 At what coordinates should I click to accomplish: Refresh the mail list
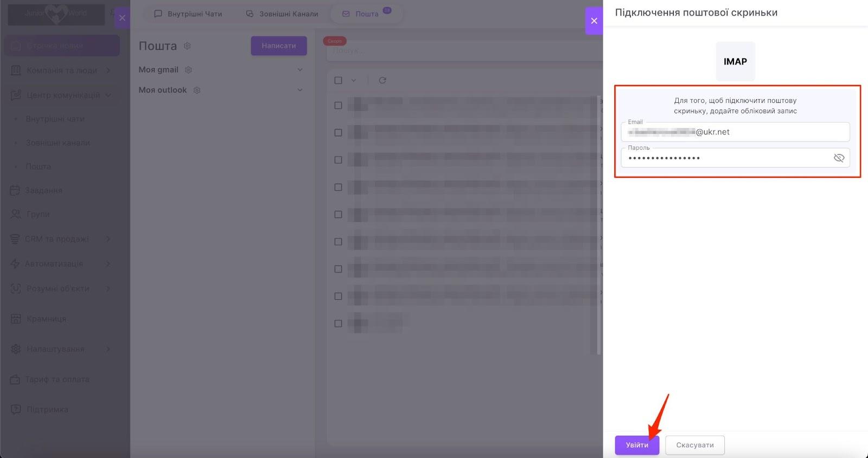pos(382,80)
